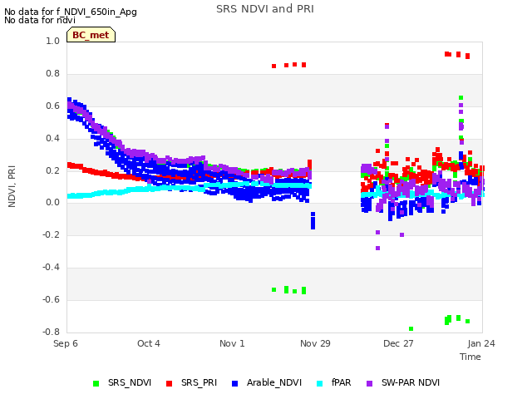Click the 'No data for f_NDVI_650in_Apg' message
Viewport: 532px width, 399px height.
[71, 12]
